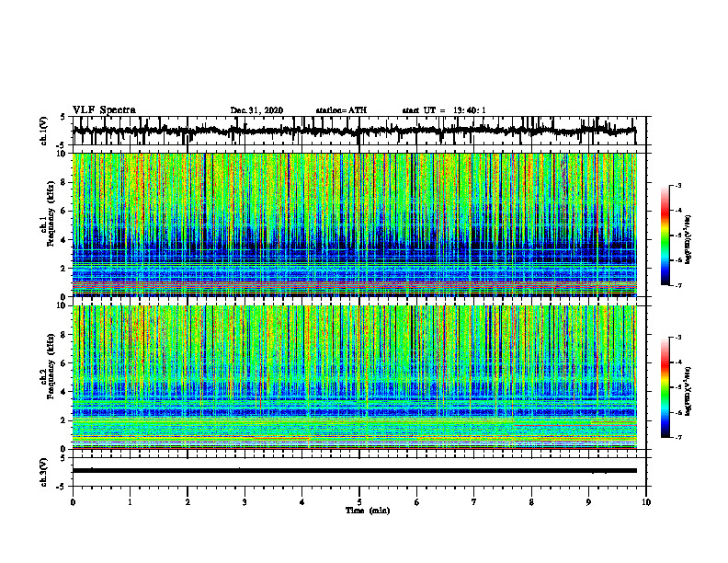Click time axis tick label "2"
728x563 pixels.
coord(188,502)
